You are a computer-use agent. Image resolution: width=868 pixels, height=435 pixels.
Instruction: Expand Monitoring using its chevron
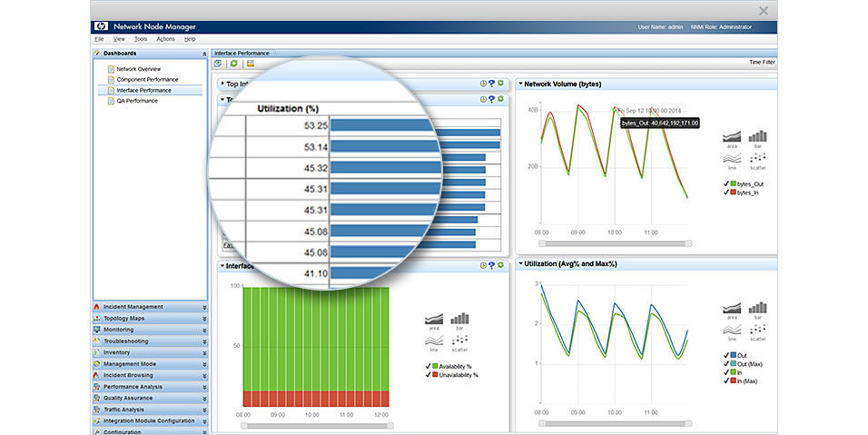(x=204, y=330)
